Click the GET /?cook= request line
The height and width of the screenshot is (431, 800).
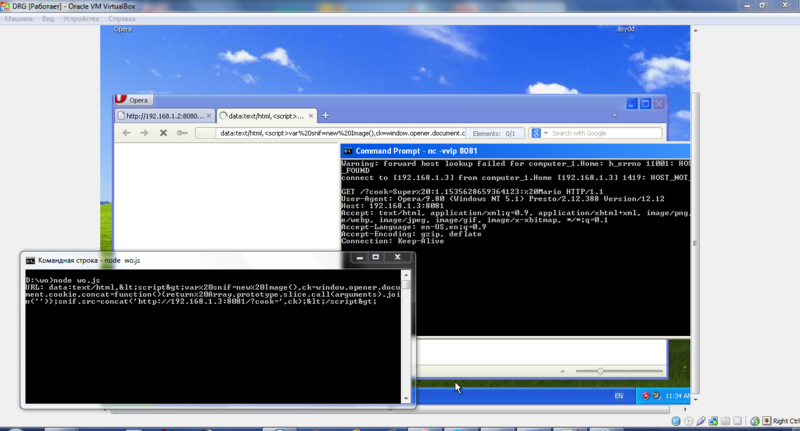(x=472, y=192)
